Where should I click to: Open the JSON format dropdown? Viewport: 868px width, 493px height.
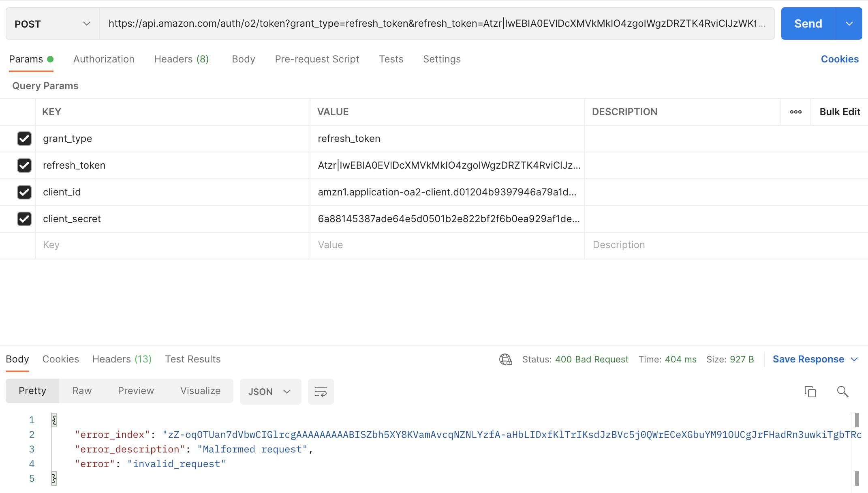click(270, 391)
